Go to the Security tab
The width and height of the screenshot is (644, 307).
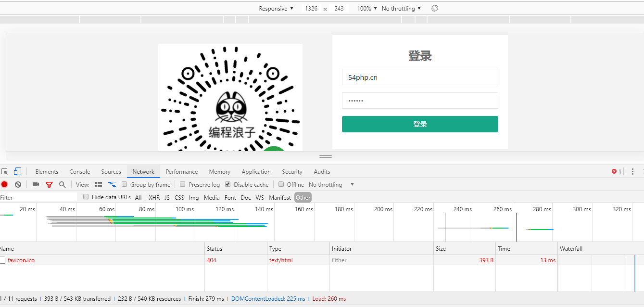pos(292,171)
